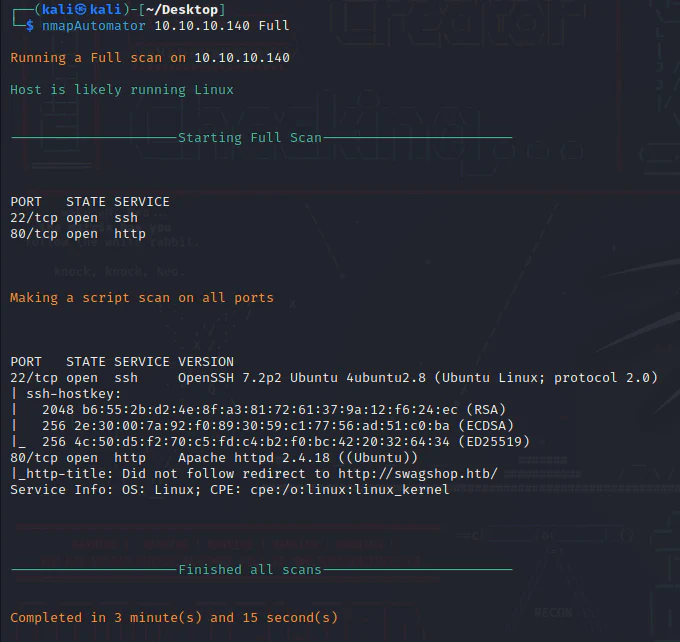Click the typed IP 10.10.10.140 Full
The image size is (680, 642).
[222, 26]
